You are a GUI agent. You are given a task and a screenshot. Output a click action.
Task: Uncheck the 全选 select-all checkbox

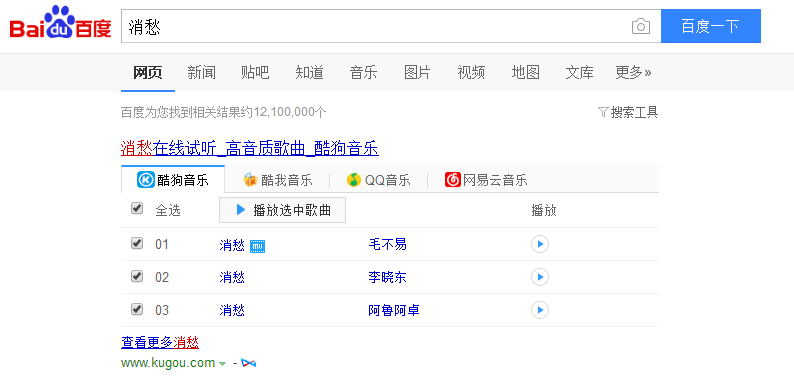(x=137, y=208)
